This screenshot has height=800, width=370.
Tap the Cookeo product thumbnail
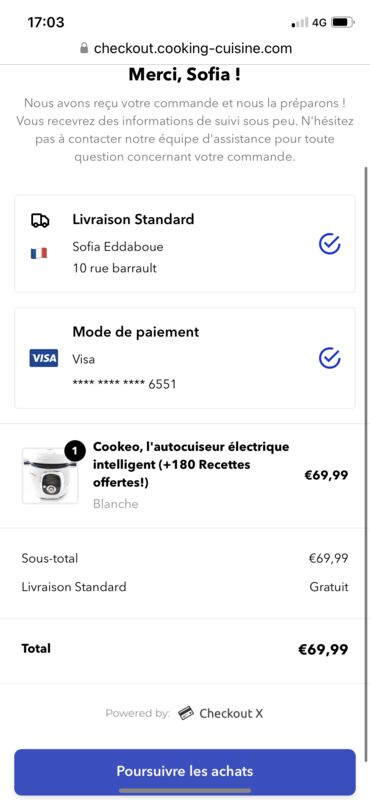pyautogui.click(x=50, y=476)
